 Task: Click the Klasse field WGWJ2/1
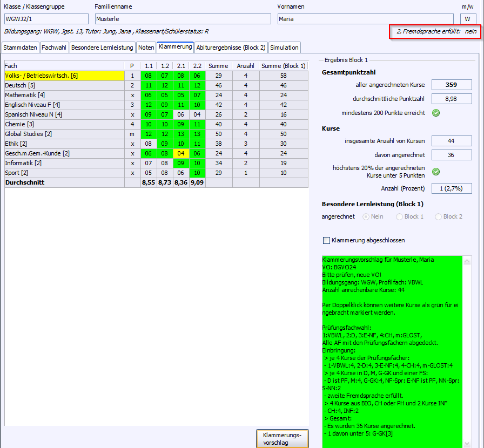(x=46, y=19)
